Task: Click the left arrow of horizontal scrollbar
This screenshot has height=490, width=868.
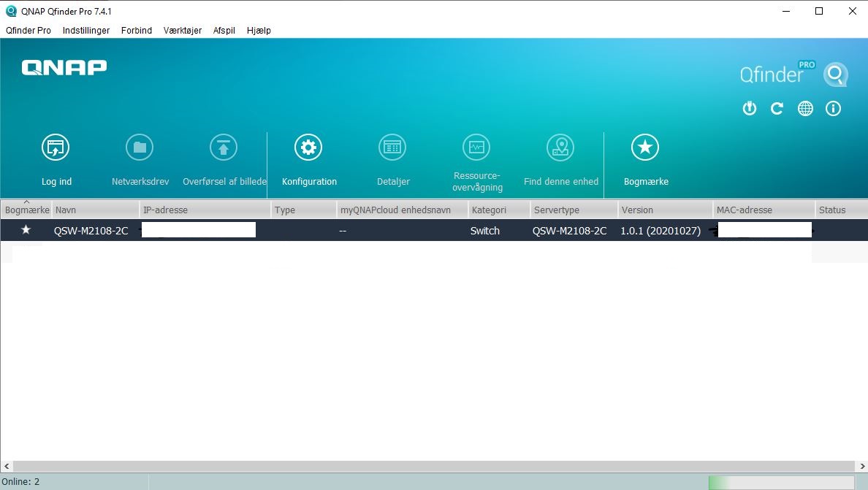Action: [x=7, y=466]
